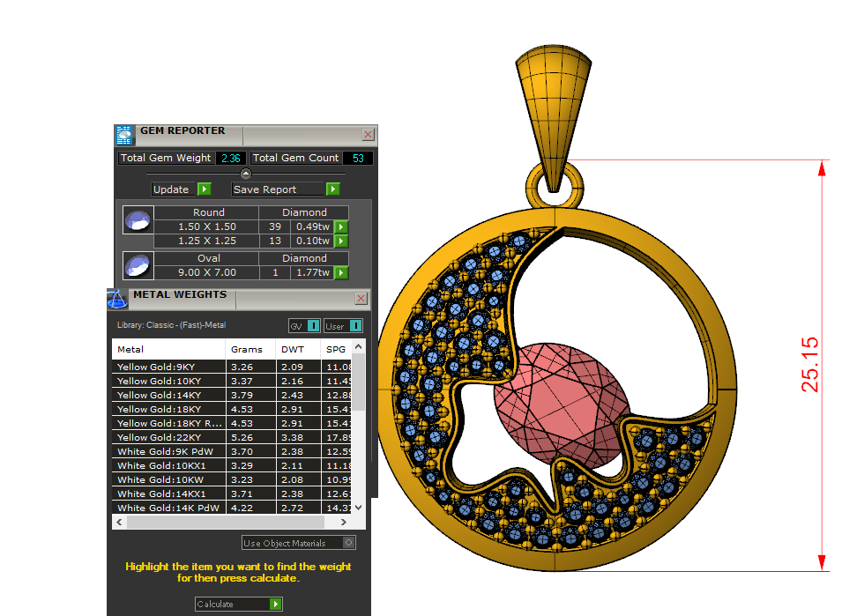Click green arrow for 0.10tw row

(x=341, y=241)
